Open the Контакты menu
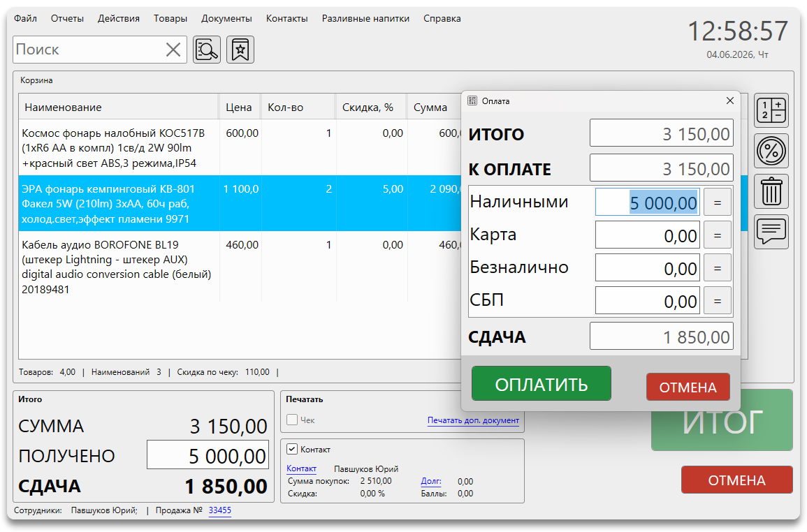 [286, 19]
